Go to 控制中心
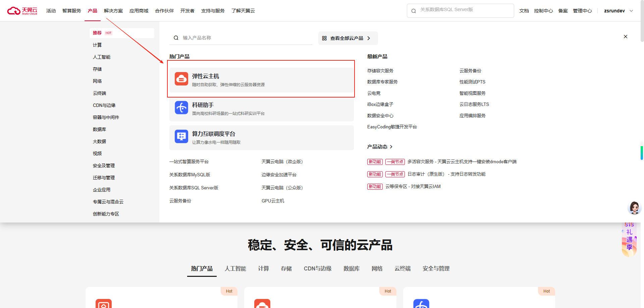This screenshot has height=308, width=644. [543, 10]
